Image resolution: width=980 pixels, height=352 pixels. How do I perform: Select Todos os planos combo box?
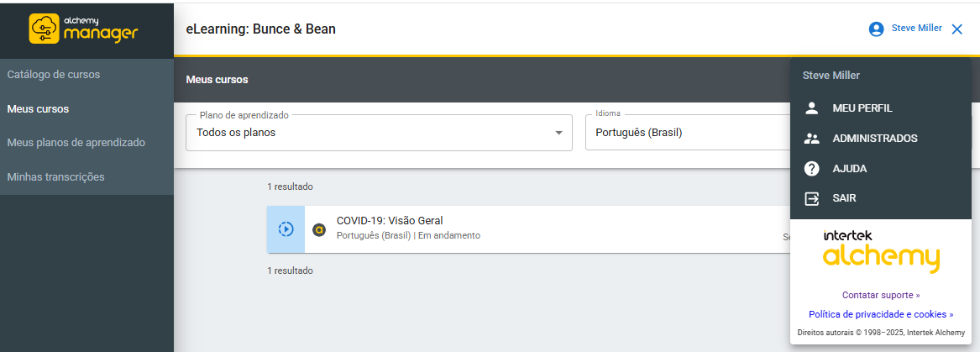[369, 133]
